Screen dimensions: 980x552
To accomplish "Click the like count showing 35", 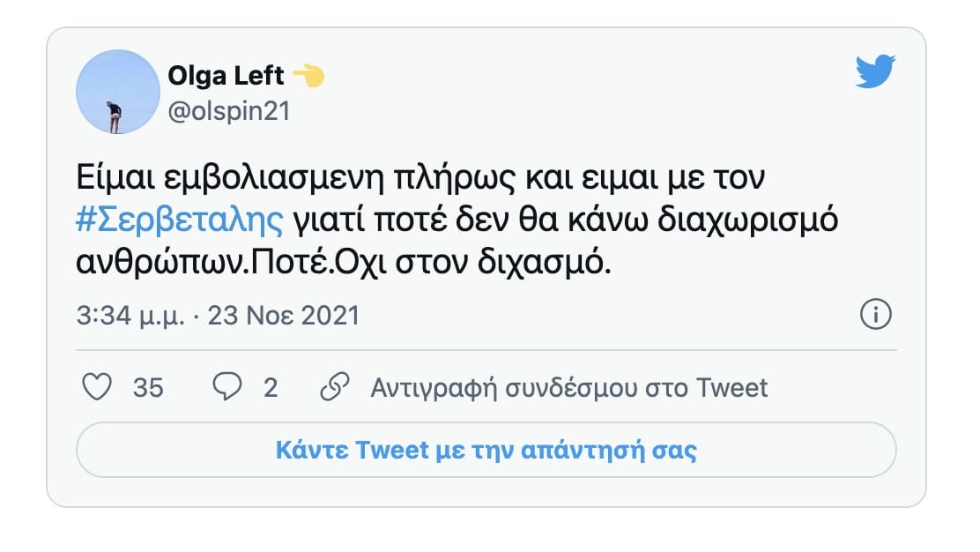I will click(x=147, y=386).
